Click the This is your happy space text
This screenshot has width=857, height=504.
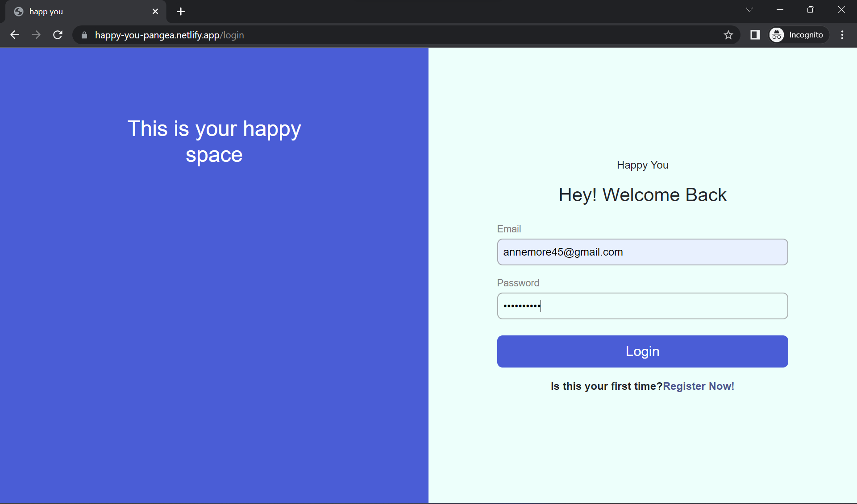[x=214, y=141]
